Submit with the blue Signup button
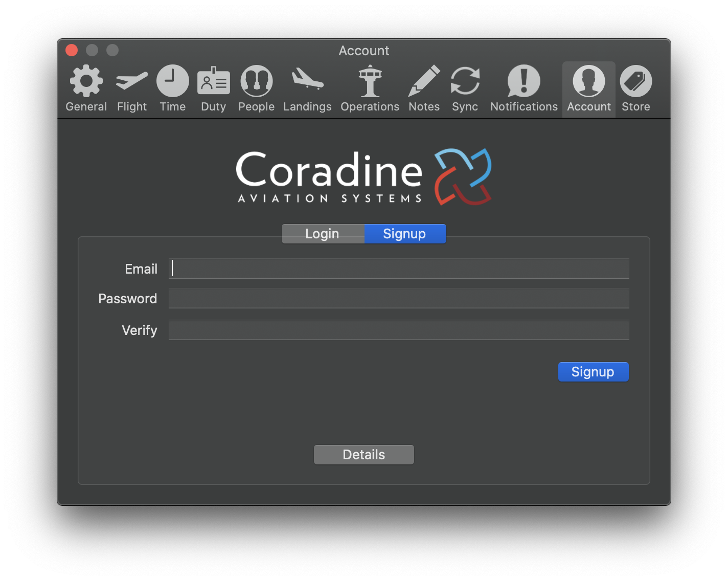 click(593, 372)
